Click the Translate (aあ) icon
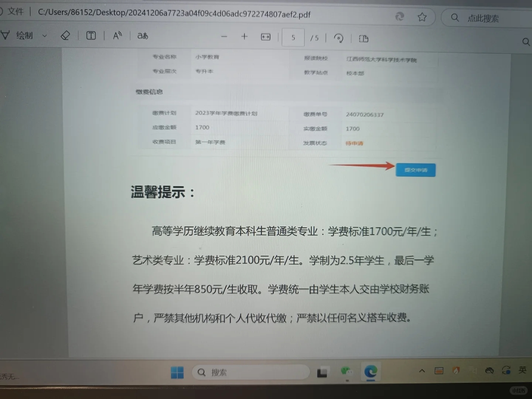 (143, 36)
